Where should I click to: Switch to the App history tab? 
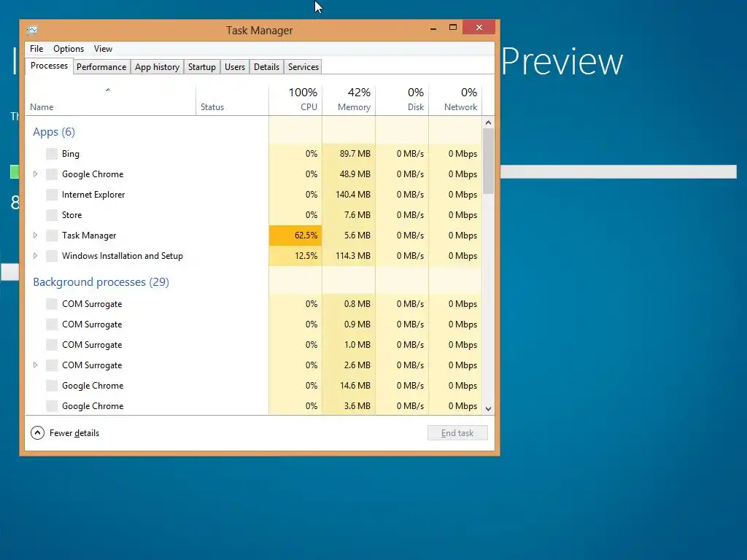tap(158, 67)
